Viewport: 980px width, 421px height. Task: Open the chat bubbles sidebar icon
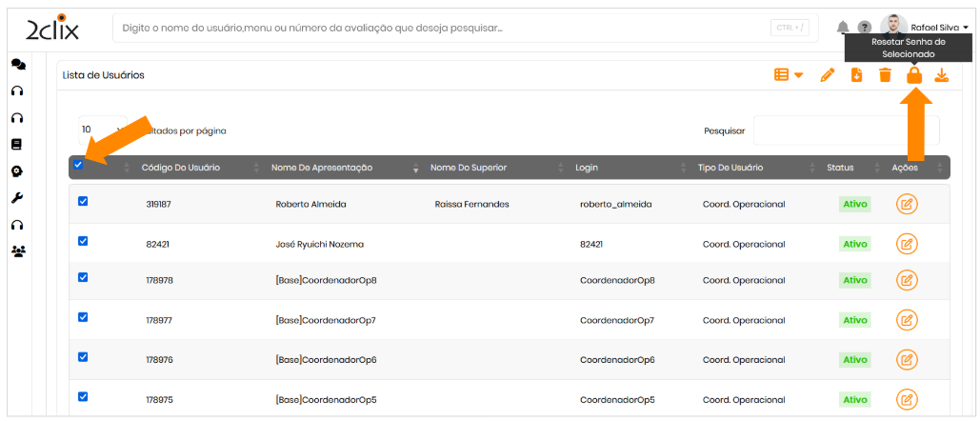pos(17,65)
